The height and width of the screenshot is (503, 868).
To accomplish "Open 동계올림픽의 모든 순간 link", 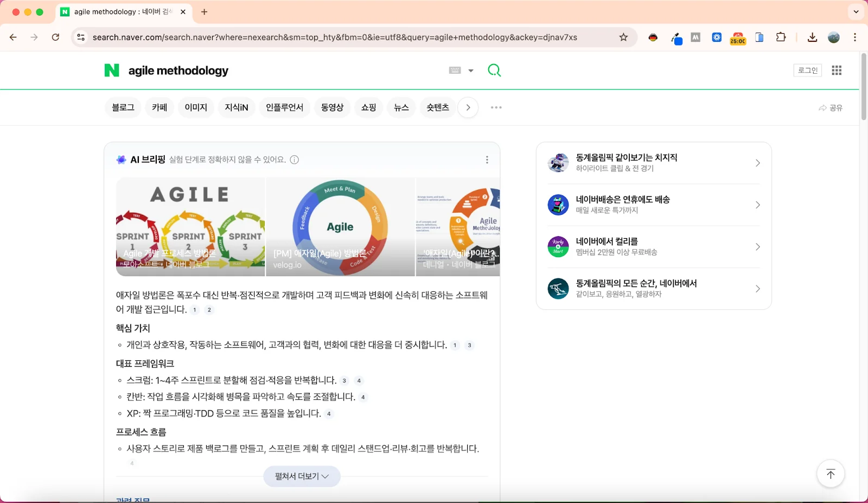I will (x=636, y=283).
